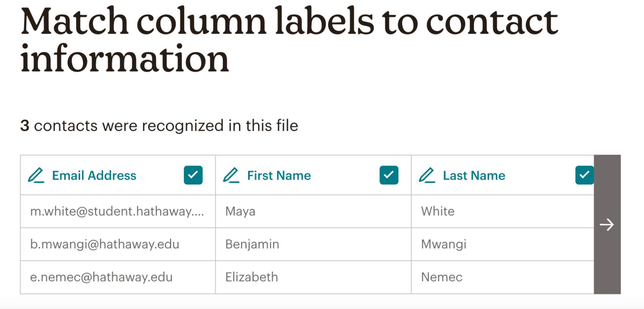Click the White last name cell
The image size is (644, 309).
tap(438, 211)
